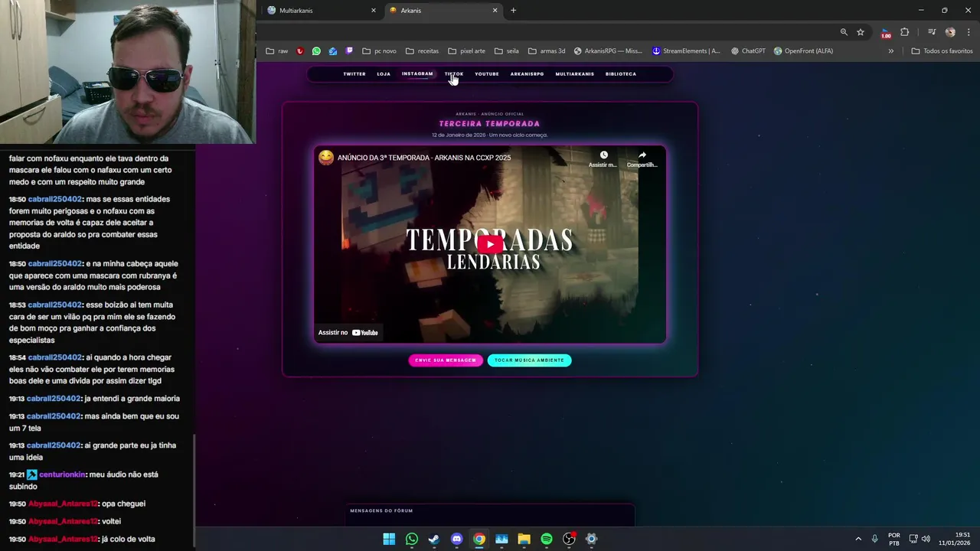Open the taskbar icon next to Chrome

click(x=501, y=539)
